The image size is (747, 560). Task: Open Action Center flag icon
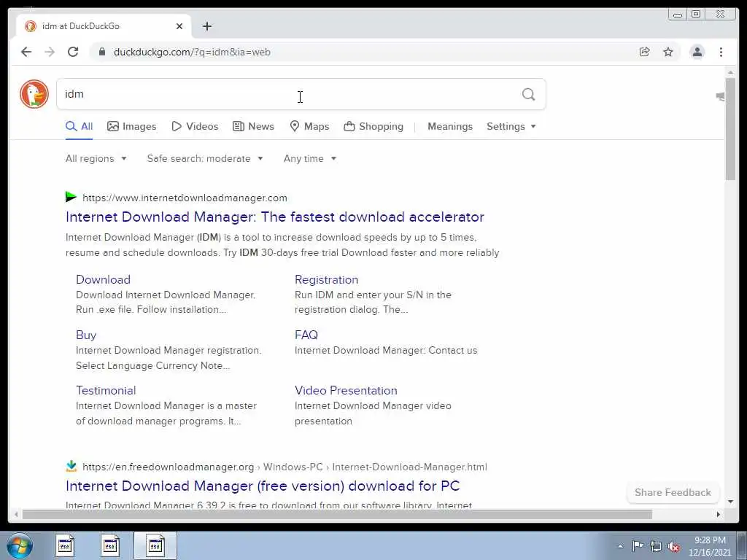[x=638, y=546]
